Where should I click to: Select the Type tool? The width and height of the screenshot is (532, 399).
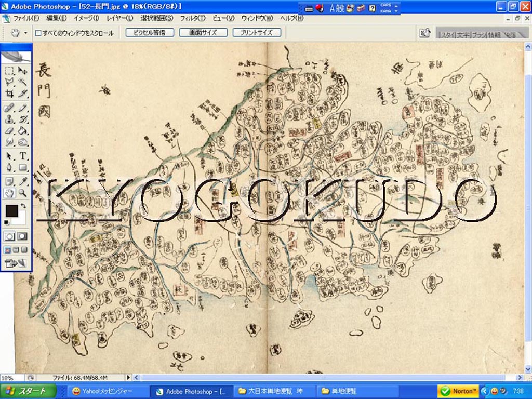[x=22, y=156]
